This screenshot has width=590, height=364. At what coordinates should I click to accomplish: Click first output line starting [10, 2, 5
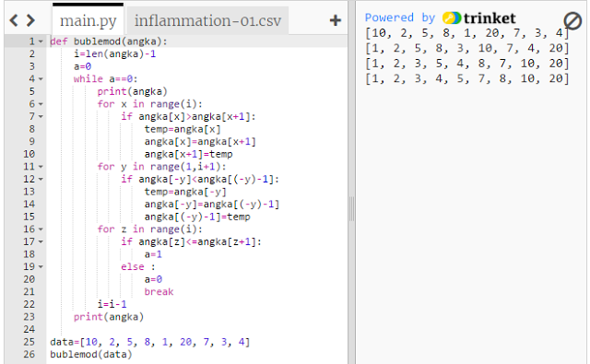pos(467,33)
